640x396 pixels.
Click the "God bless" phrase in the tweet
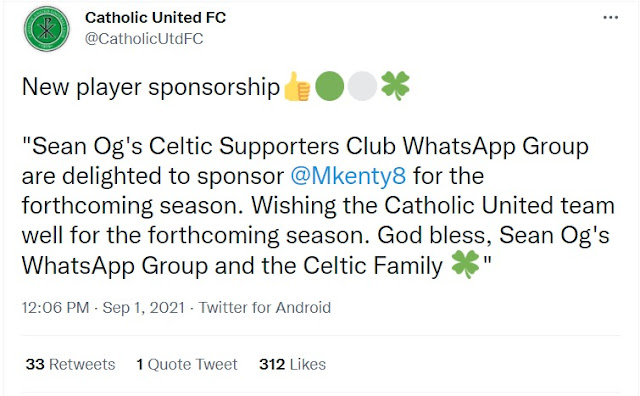coord(434,236)
